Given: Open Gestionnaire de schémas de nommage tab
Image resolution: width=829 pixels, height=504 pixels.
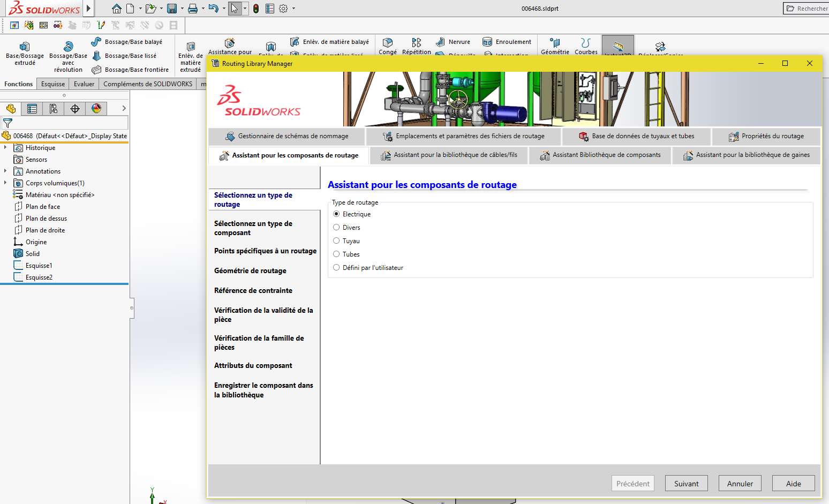Looking at the screenshot, I should [x=287, y=136].
